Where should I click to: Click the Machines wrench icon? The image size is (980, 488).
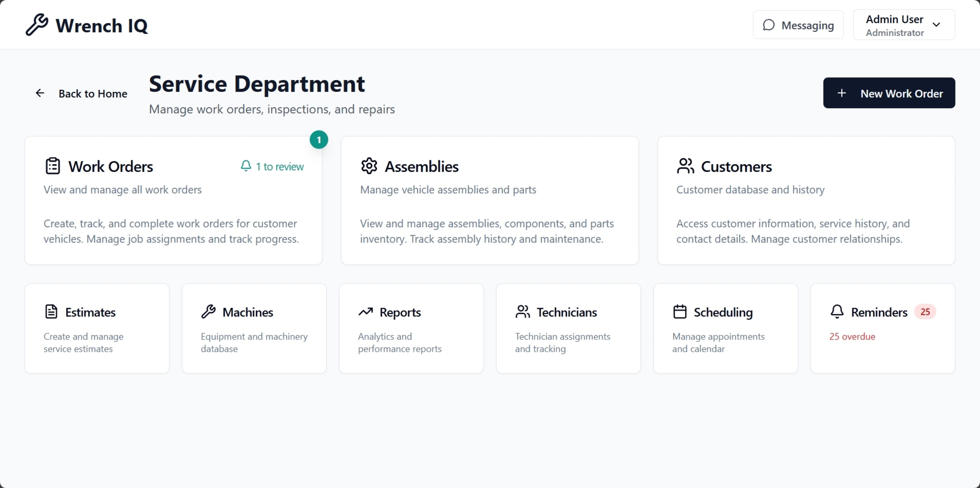[209, 312]
